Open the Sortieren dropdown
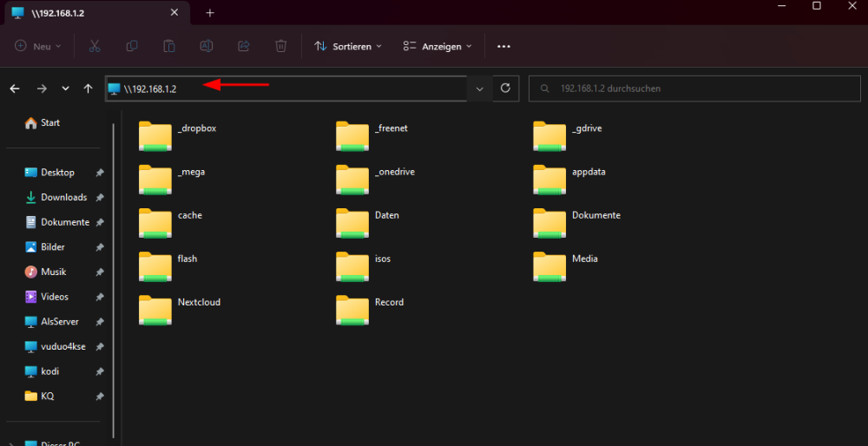This screenshot has height=446, width=868. pyautogui.click(x=348, y=47)
